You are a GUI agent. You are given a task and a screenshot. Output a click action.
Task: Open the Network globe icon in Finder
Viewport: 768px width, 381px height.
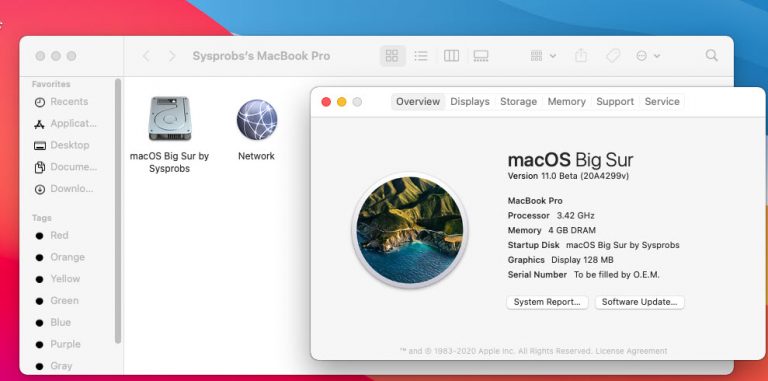(x=257, y=119)
